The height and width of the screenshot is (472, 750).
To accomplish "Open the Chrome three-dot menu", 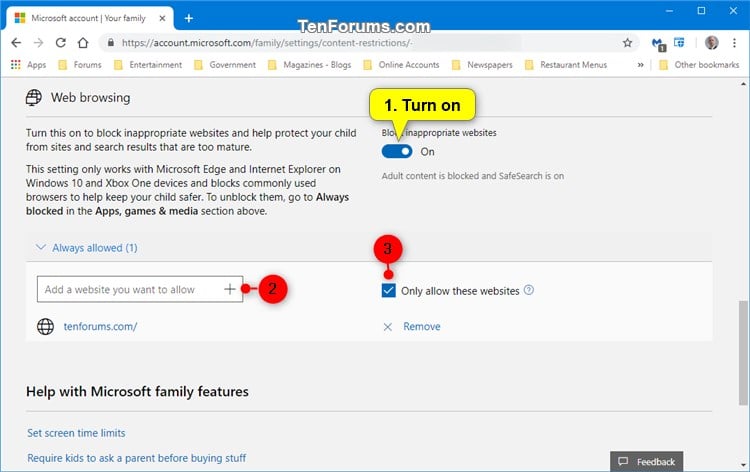I will [734, 43].
